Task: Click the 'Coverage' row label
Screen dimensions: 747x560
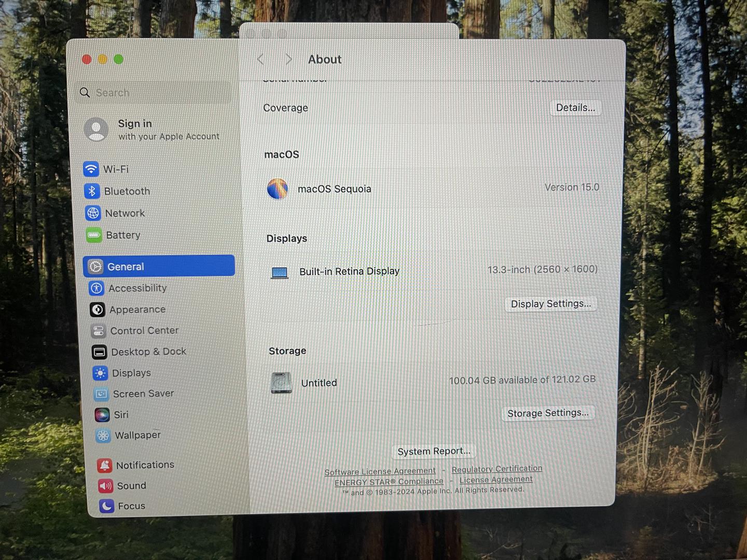Action: pos(285,108)
